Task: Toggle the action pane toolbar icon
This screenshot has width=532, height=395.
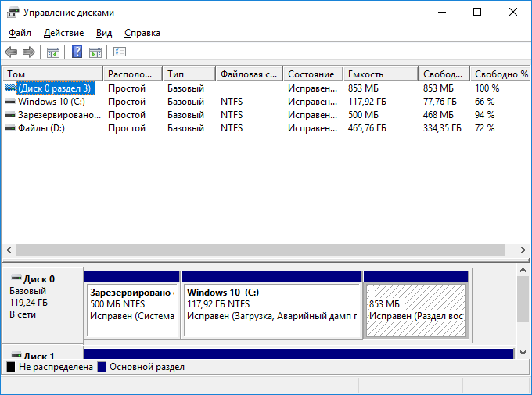Action: (95, 52)
